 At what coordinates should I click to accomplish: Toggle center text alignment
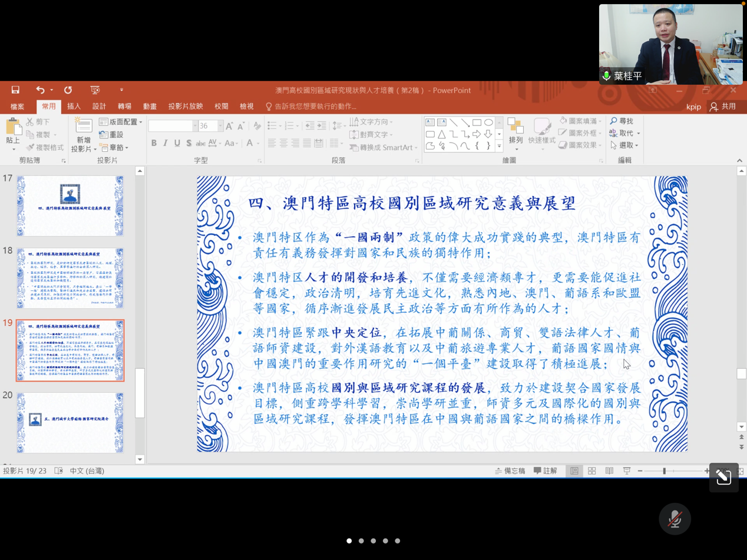point(283,143)
